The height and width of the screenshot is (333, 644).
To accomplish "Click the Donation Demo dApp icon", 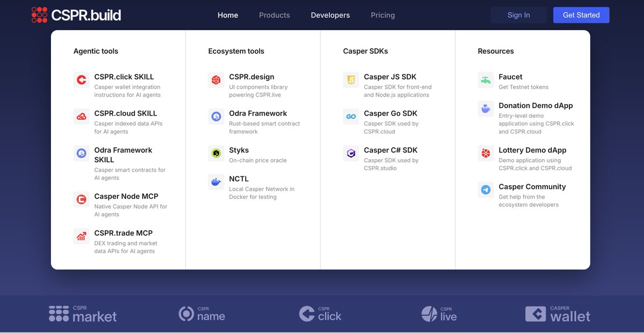I will pos(486,108).
